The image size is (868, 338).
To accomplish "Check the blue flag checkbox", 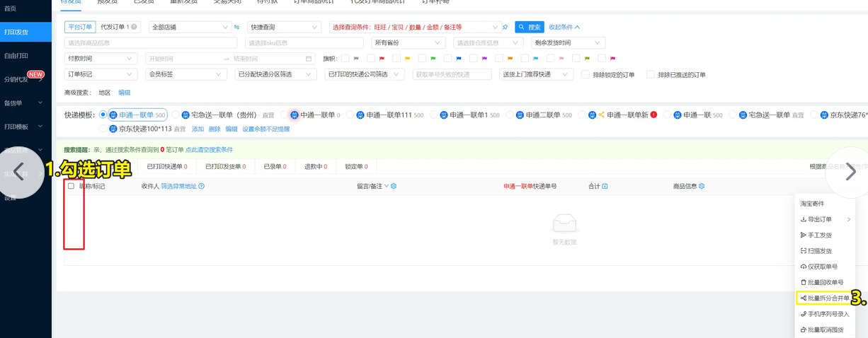I will 447,59.
